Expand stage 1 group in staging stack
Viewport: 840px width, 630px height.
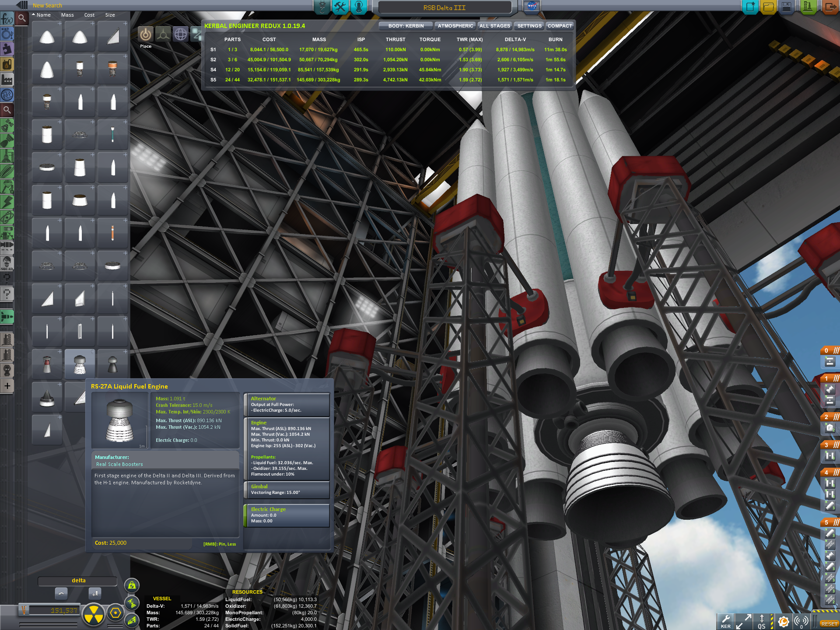829,378
